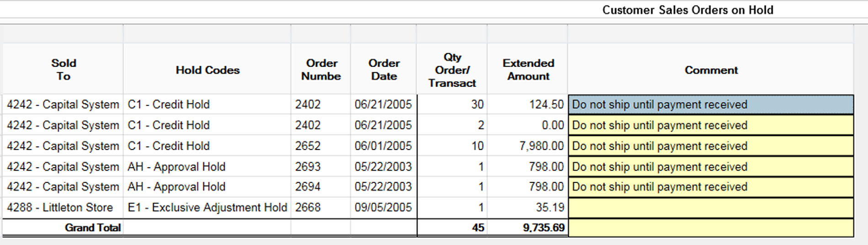The width and height of the screenshot is (868, 245).
Task: Click the comment field for order 2693
Action: click(x=710, y=167)
